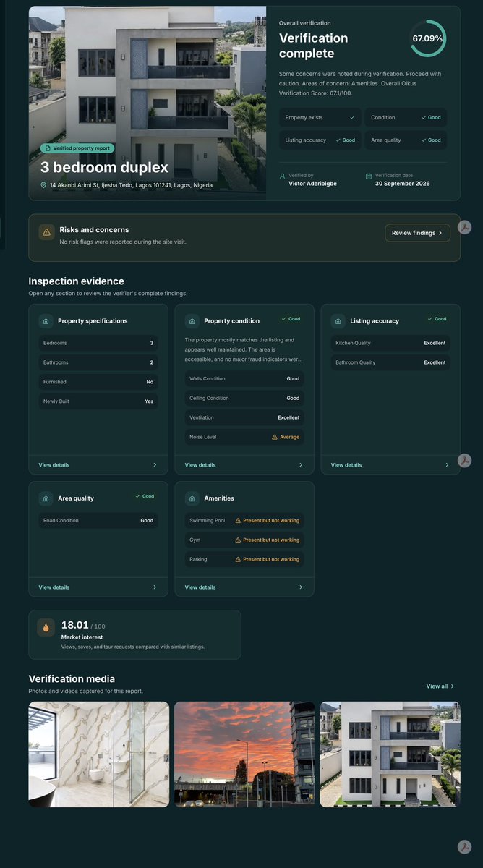Click the home icon beside Area quality
The image size is (483, 868).
coord(46,498)
